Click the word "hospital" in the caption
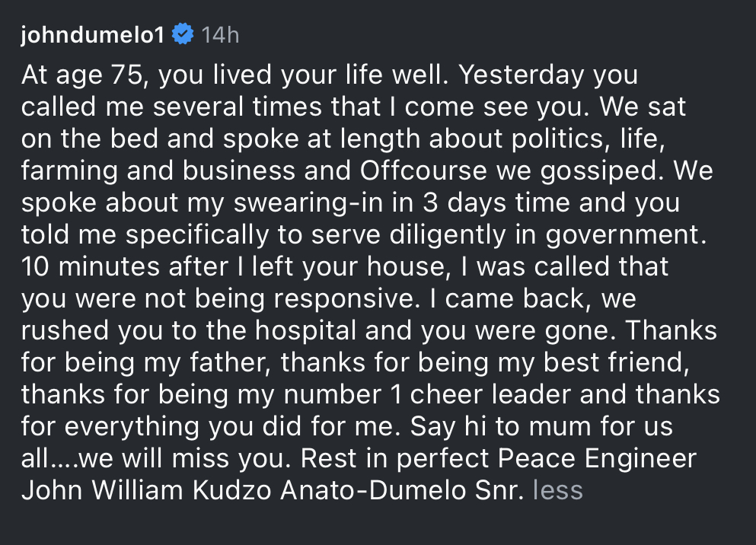This screenshot has height=545, width=756. click(x=306, y=332)
